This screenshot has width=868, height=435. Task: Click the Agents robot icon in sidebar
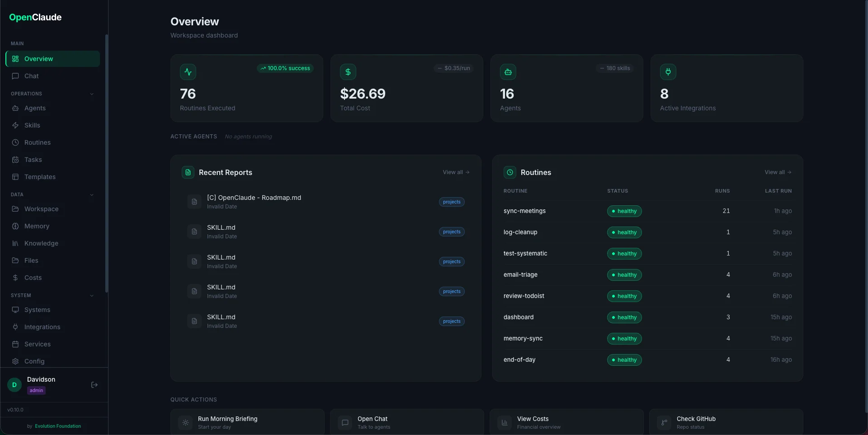pyautogui.click(x=15, y=108)
